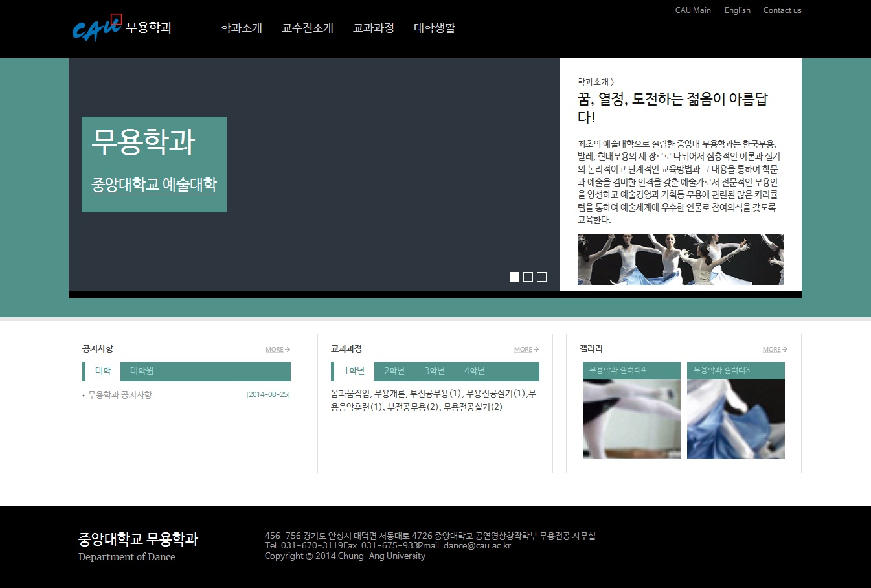This screenshot has height=588, width=871.
Task: Click the 갤러리 section heading
Action: (x=591, y=349)
